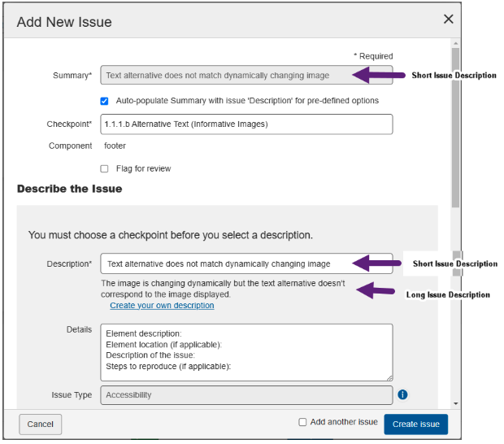Viewport: 504px width, 444px height.
Task: Open the Checkpoint dropdown field
Action: [246, 124]
